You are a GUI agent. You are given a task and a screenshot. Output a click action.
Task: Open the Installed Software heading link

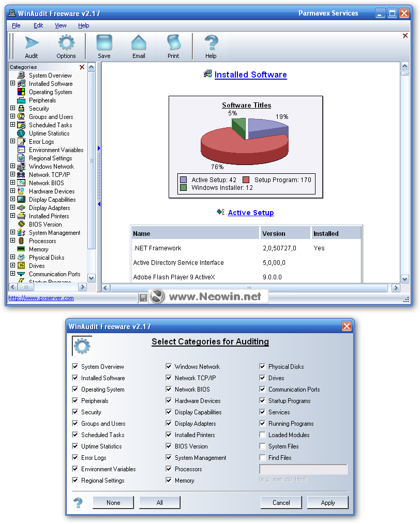click(250, 74)
